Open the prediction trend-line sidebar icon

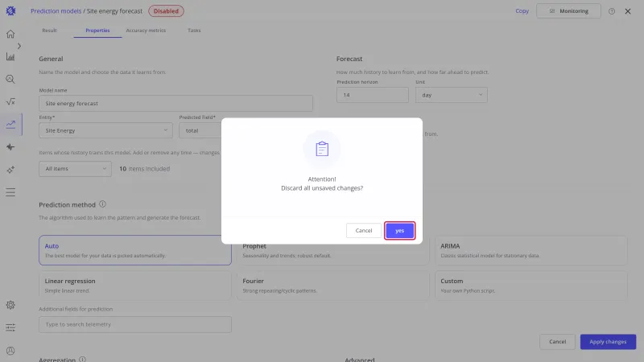10,125
